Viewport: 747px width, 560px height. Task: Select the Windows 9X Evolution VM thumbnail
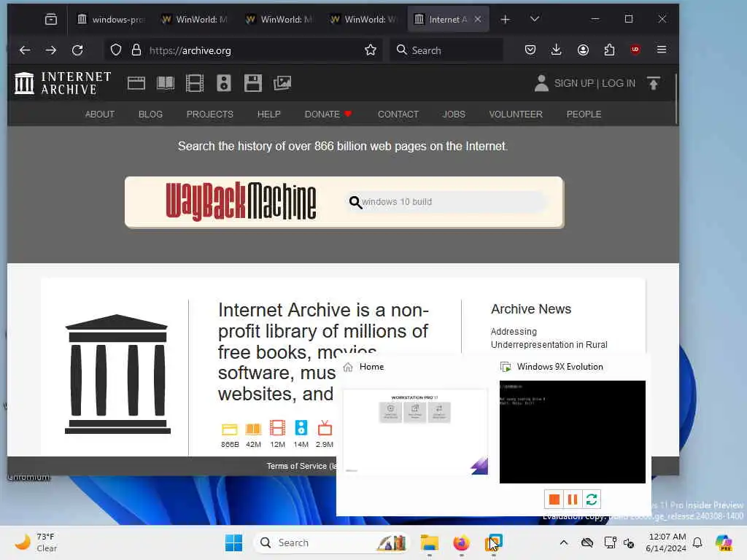pyautogui.click(x=572, y=432)
